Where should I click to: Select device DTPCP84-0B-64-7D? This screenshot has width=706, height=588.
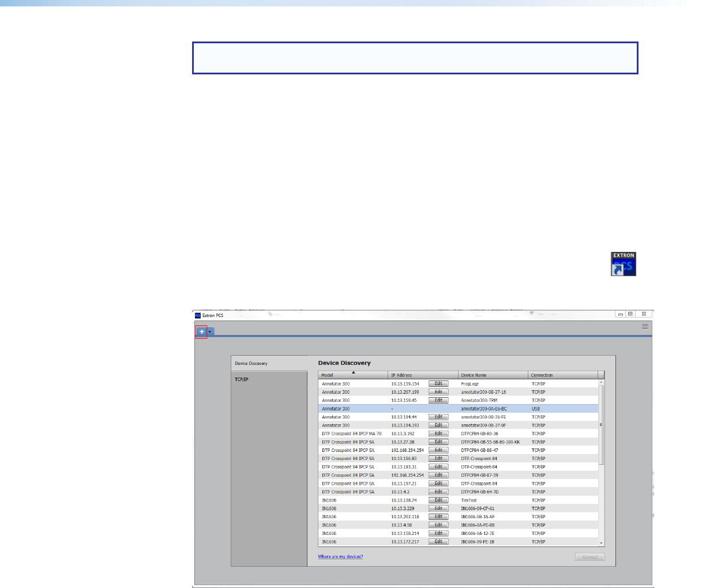click(479, 492)
